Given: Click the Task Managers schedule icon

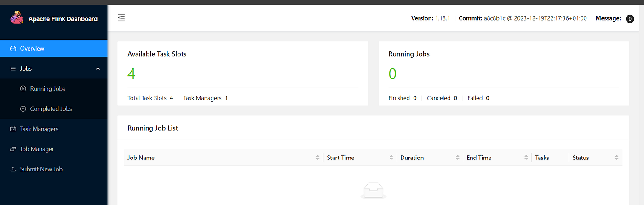Looking at the screenshot, I should pyautogui.click(x=13, y=129).
